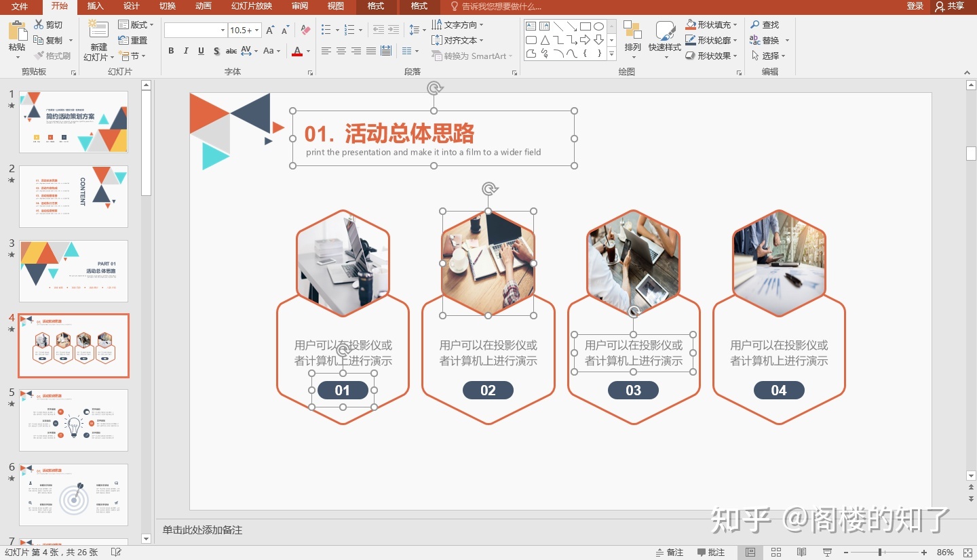Image resolution: width=977 pixels, height=560 pixels.
Task: Switch to the Transitions (切换) tab
Action: coord(168,7)
